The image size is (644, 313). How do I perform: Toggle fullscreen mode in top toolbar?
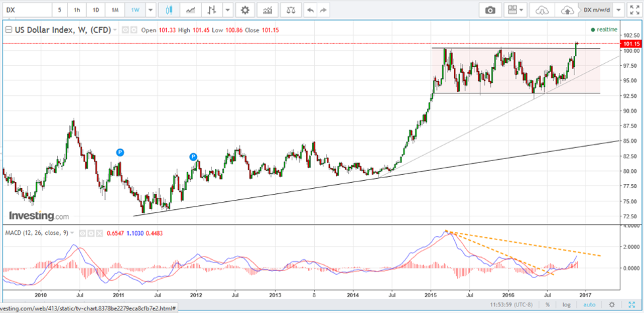coord(634,11)
